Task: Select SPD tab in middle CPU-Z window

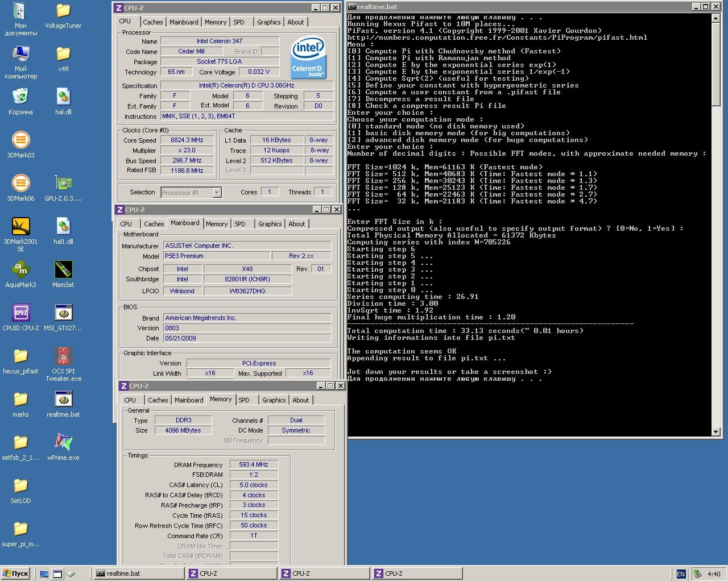Action: (x=240, y=224)
